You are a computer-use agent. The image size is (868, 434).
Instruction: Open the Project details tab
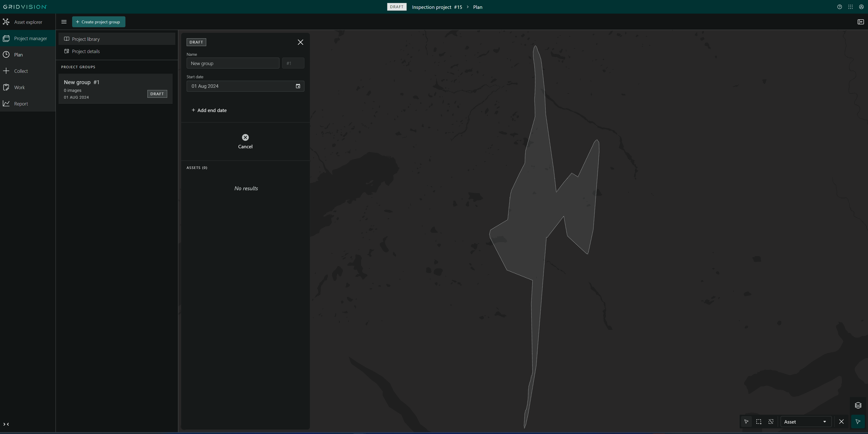(x=86, y=51)
